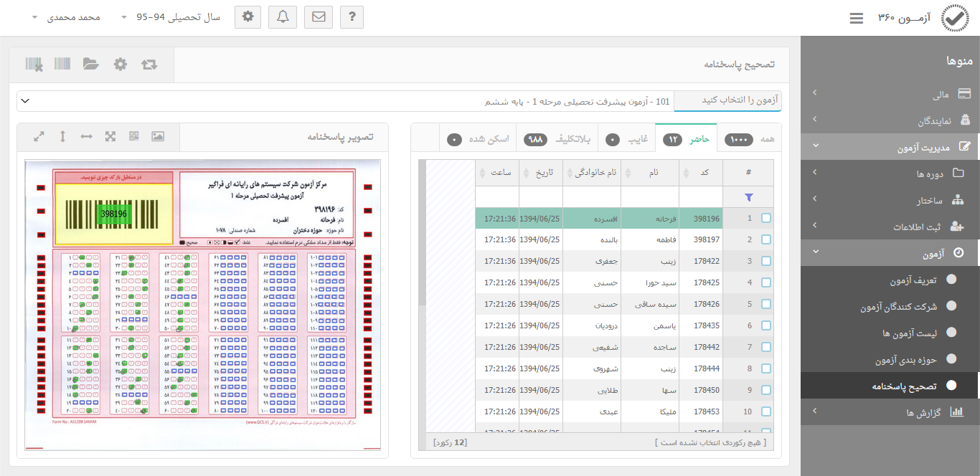Open files with the folder icon

click(x=90, y=64)
